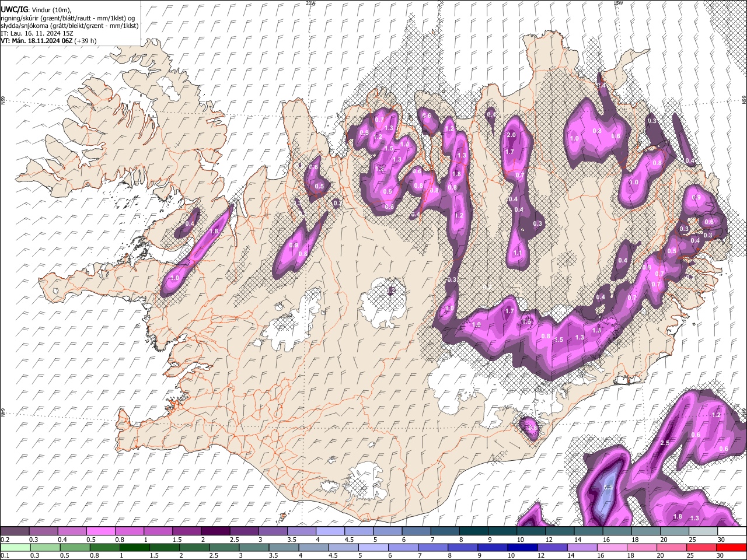Click the 'slydda/snjókoma (grátt/bleikt/grænt - mm/1klst)' line
The image size is (747, 560).
point(69,26)
